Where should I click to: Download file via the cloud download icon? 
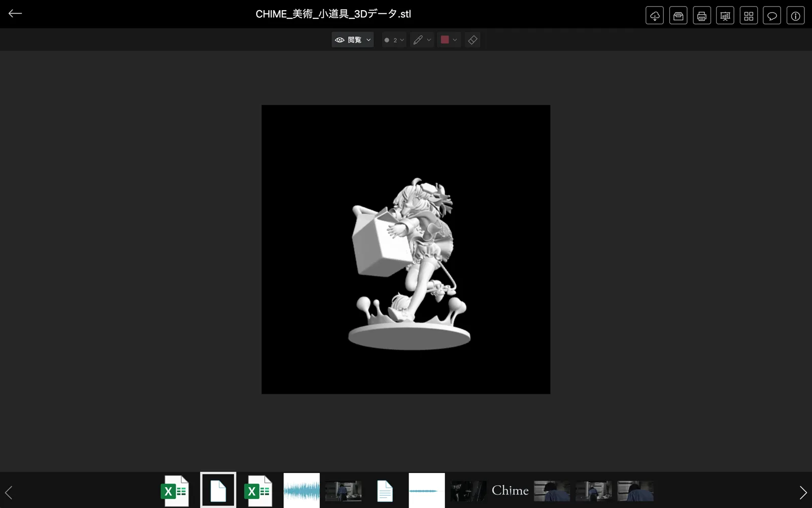tap(655, 16)
